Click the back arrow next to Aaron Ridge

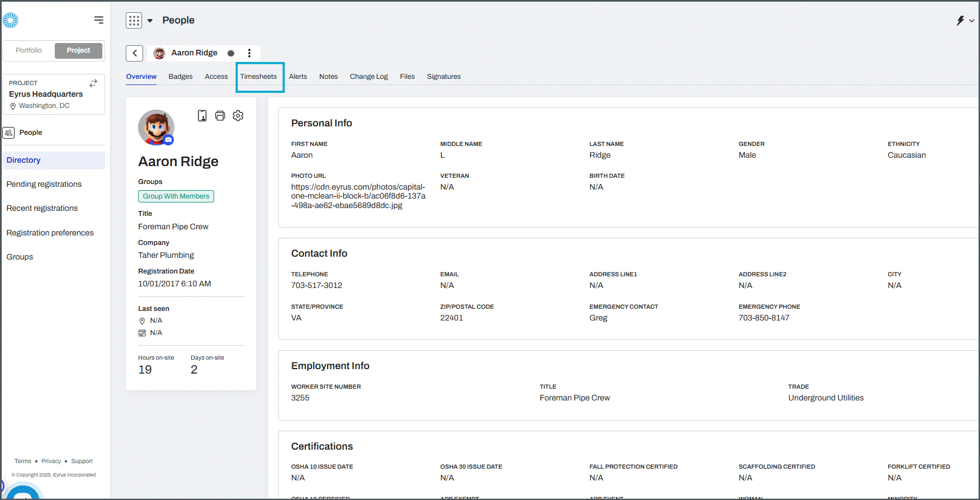coord(135,53)
